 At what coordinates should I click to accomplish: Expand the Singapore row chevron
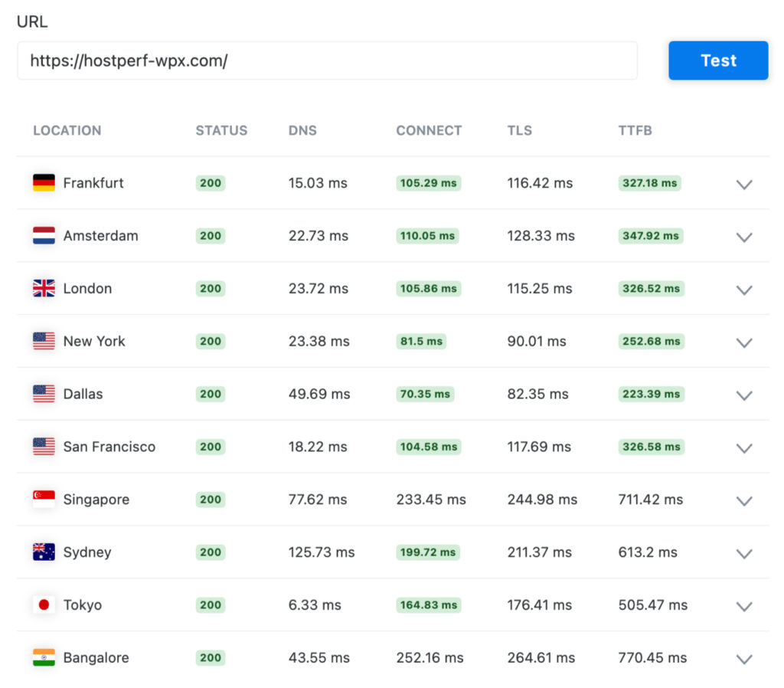(744, 501)
